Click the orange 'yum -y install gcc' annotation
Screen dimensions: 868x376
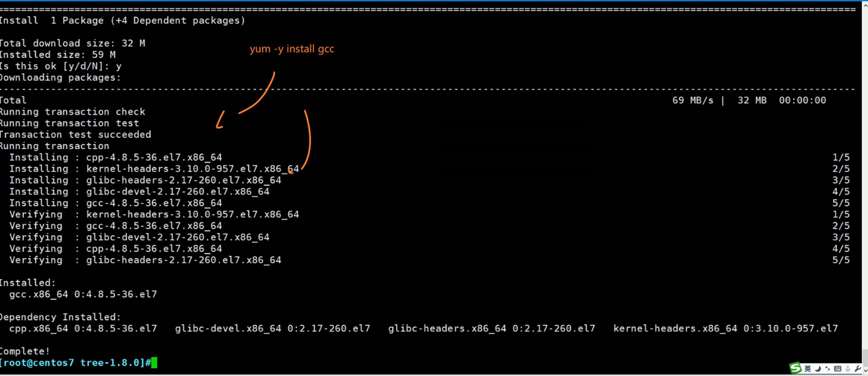pyautogui.click(x=292, y=49)
